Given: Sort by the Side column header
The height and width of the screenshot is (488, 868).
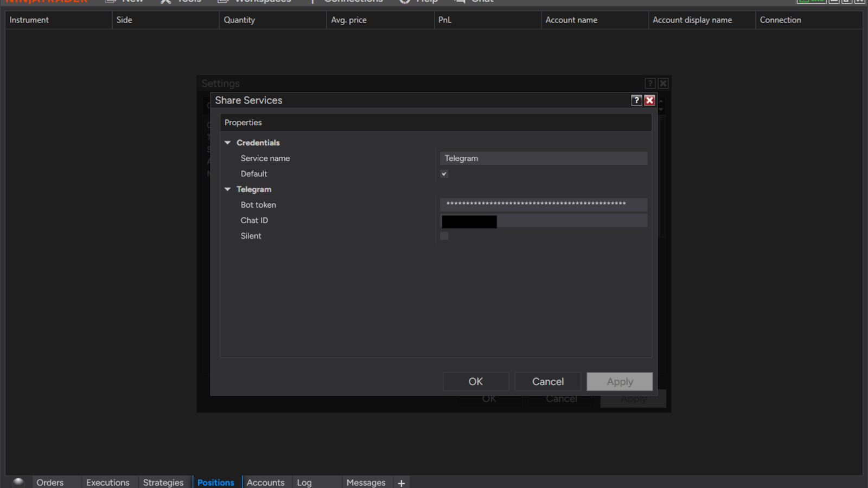Looking at the screenshot, I should click(165, 20).
